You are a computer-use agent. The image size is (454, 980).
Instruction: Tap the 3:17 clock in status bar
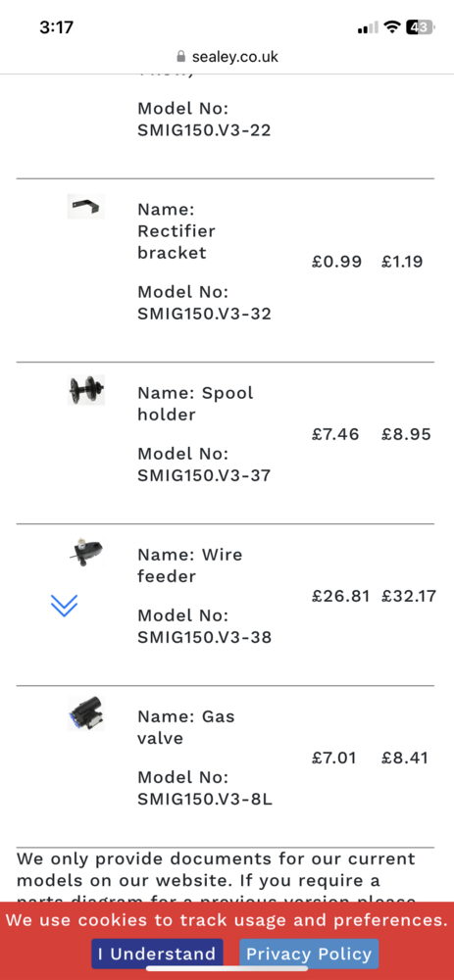point(56,27)
